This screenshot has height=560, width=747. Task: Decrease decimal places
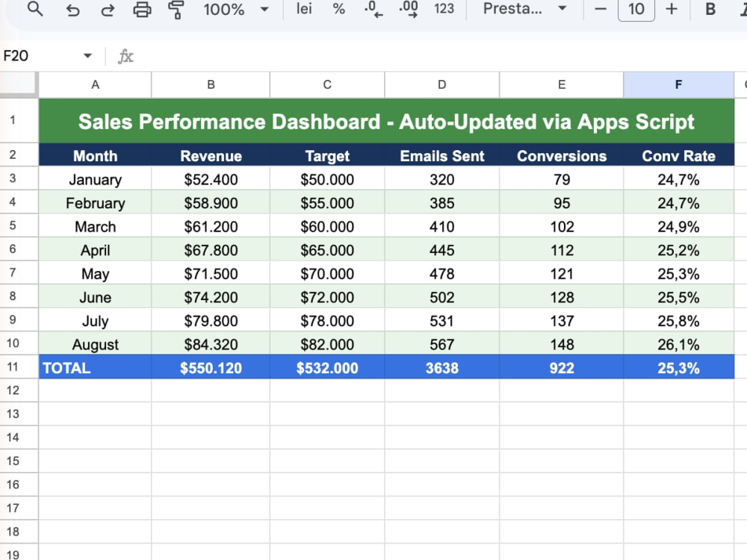[x=373, y=9]
